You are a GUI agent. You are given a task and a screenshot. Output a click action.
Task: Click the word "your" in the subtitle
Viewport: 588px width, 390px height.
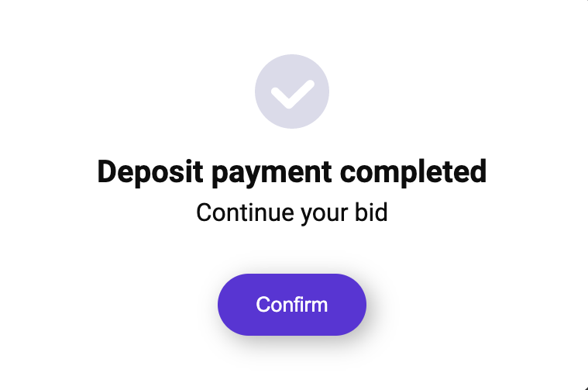pos(324,213)
